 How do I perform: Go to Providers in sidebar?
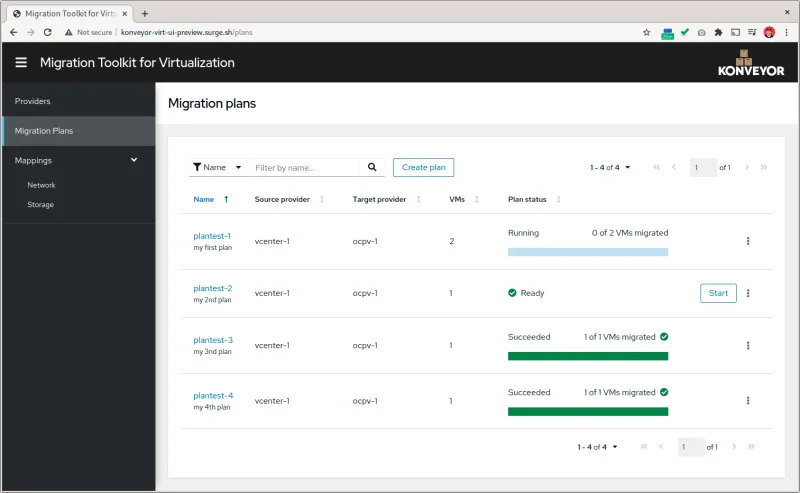33,101
